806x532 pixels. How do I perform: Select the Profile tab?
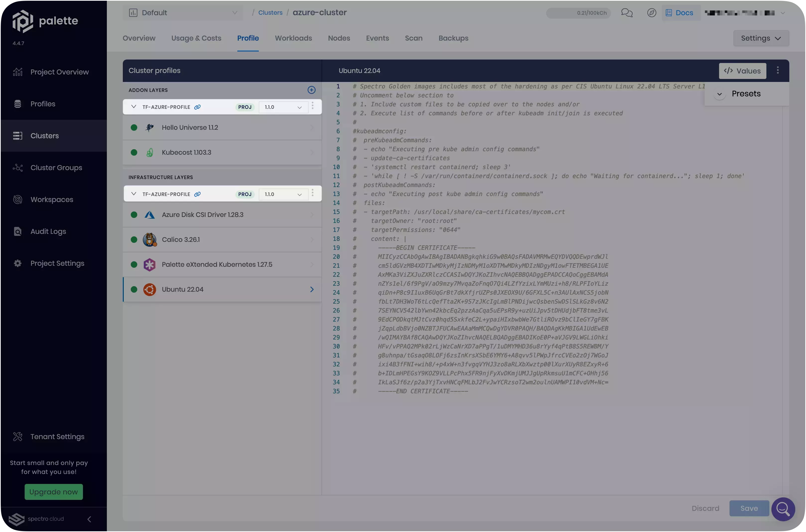point(248,38)
